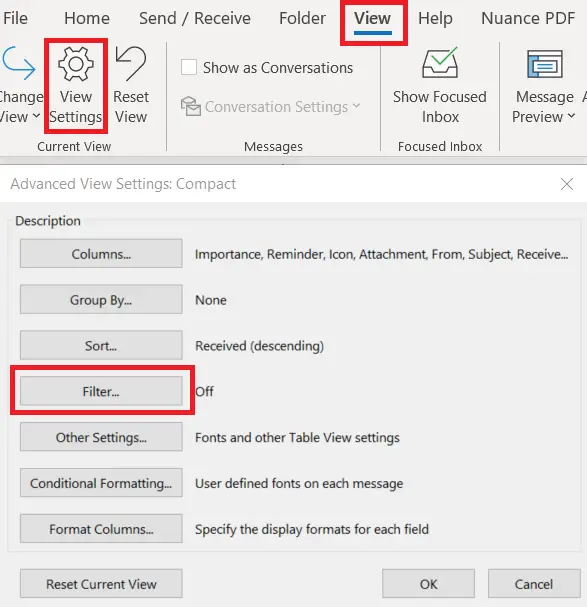Open the Conversation Settings dropdown chevron

tap(357, 106)
